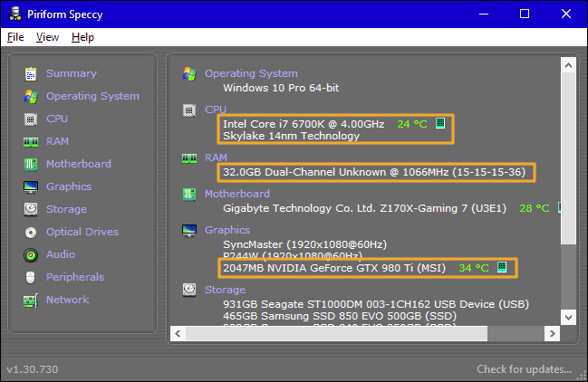The width and height of the screenshot is (588, 382).
Task: Select Motherboard in the sidebar
Action: coord(79,164)
